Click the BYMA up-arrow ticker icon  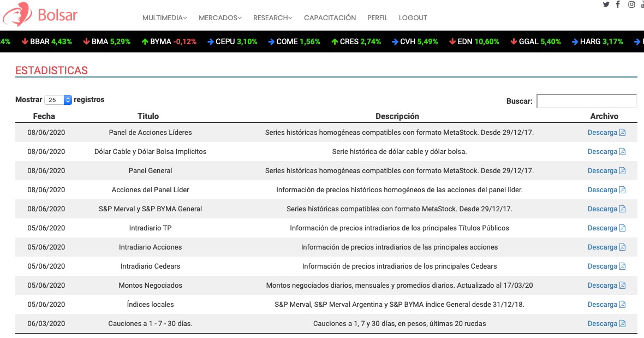tap(145, 41)
